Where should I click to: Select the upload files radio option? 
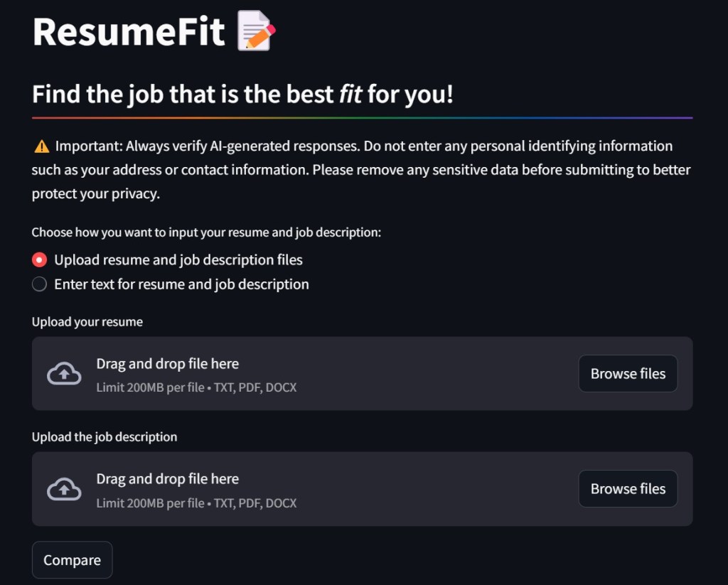40,260
